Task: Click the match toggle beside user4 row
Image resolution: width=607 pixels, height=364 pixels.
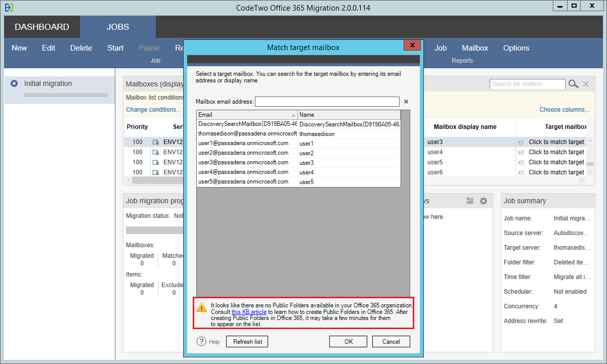Action: (521, 152)
